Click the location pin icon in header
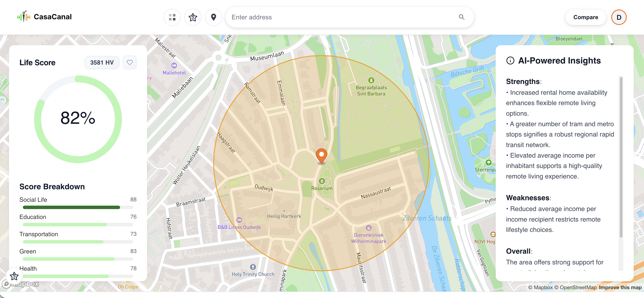The height and width of the screenshot is (298, 644). point(214,17)
